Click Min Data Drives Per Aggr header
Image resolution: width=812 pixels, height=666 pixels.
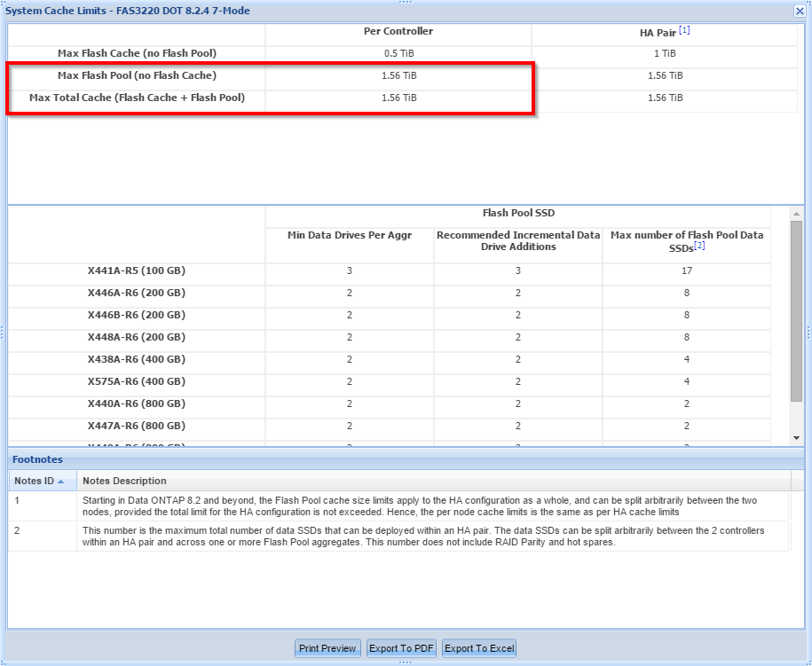[349, 235]
